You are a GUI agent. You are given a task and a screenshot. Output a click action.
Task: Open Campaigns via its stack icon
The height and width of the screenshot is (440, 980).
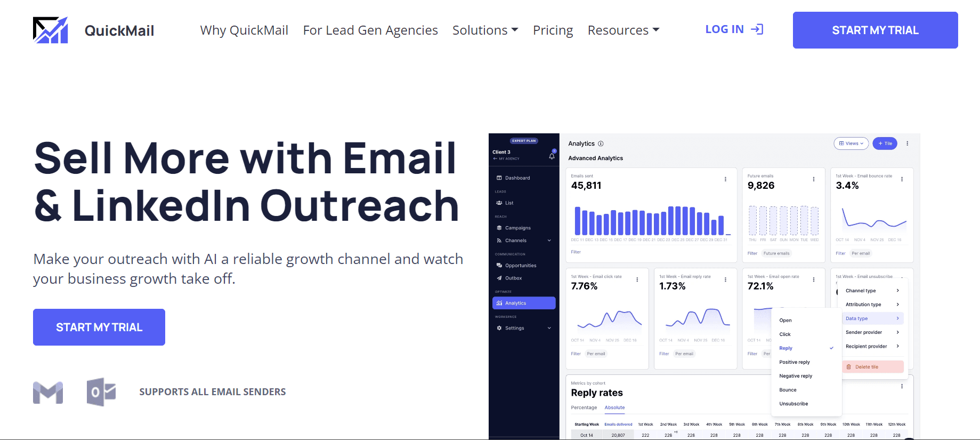[499, 228]
